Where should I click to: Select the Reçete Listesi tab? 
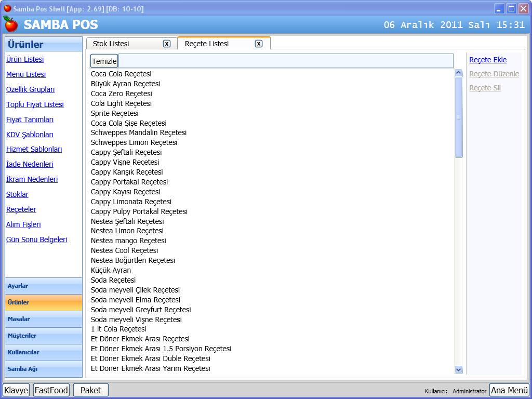pos(207,44)
